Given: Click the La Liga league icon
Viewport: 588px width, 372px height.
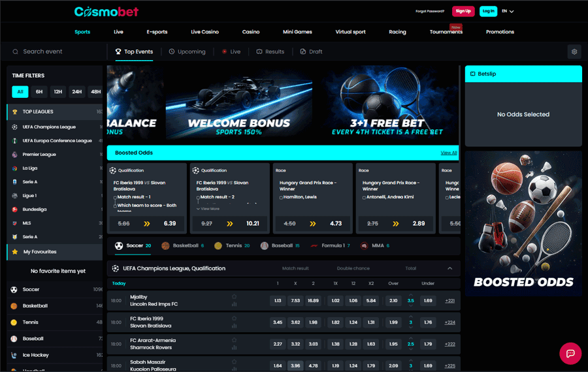Looking at the screenshot, I should 14,168.
